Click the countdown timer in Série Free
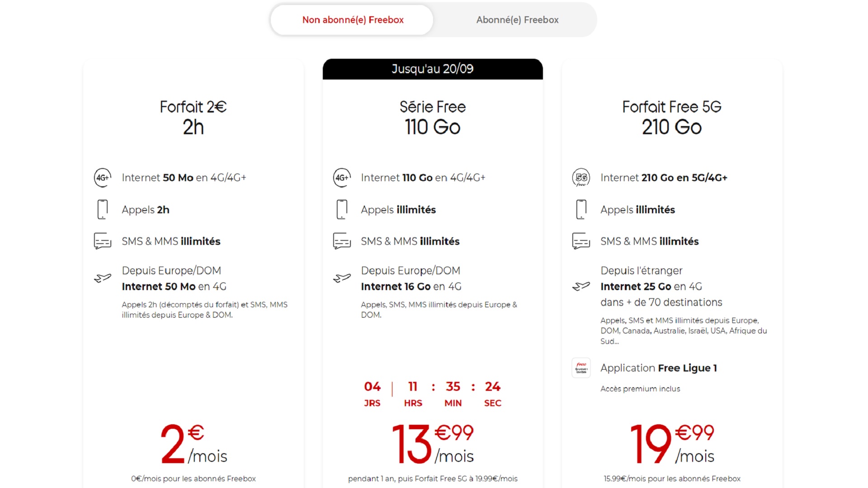Screen dimensions: 868x488 [433, 394]
